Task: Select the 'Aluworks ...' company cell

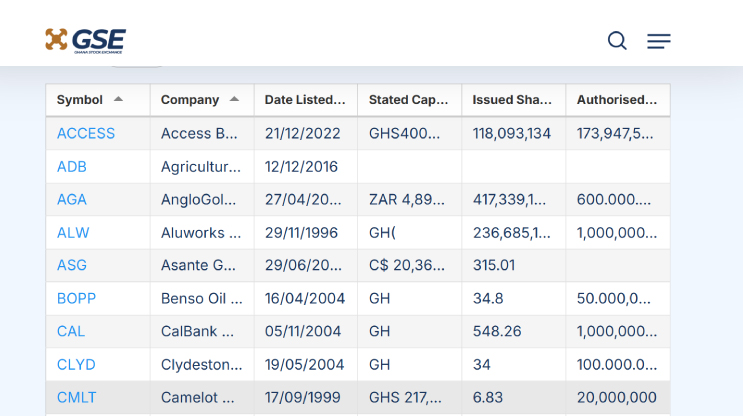Action: coord(202,233)
